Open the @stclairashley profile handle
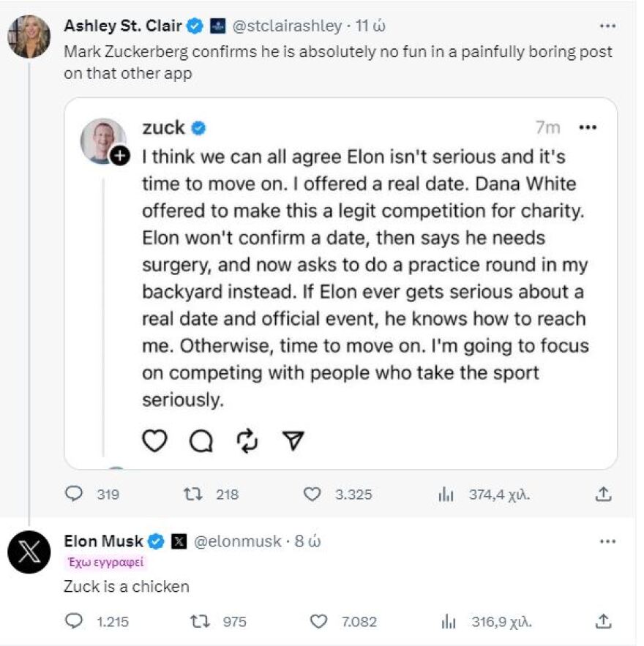Viewport: 644px width, 646px height. coord(287,26)
